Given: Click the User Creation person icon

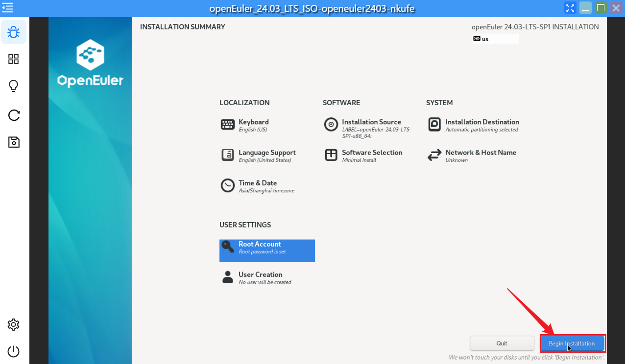Looking at the screenshot, I should point(228,277).
